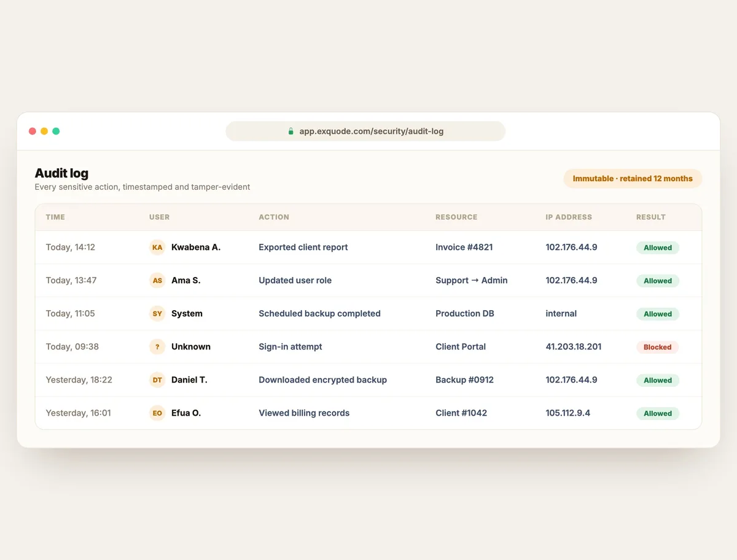Screen dimensions: 737x560
Task: Click the KA avatar for Kwabena A.
Action: coord(157,247)
